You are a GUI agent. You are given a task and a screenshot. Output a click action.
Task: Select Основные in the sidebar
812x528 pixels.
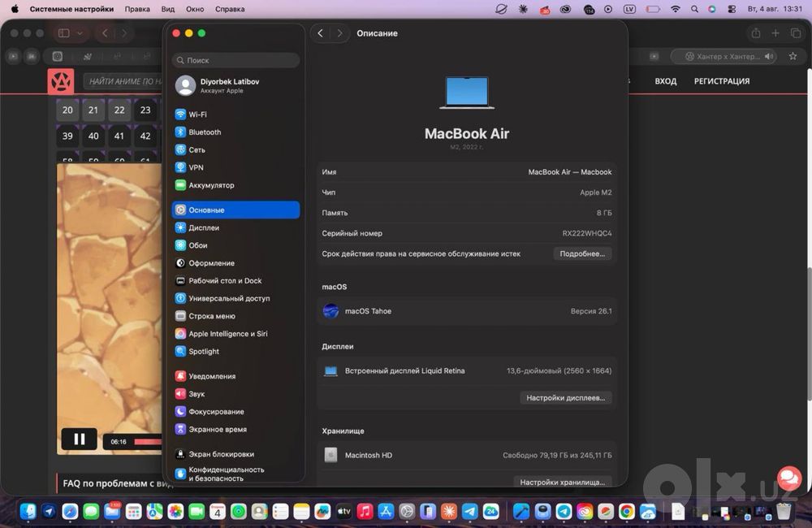235,210
